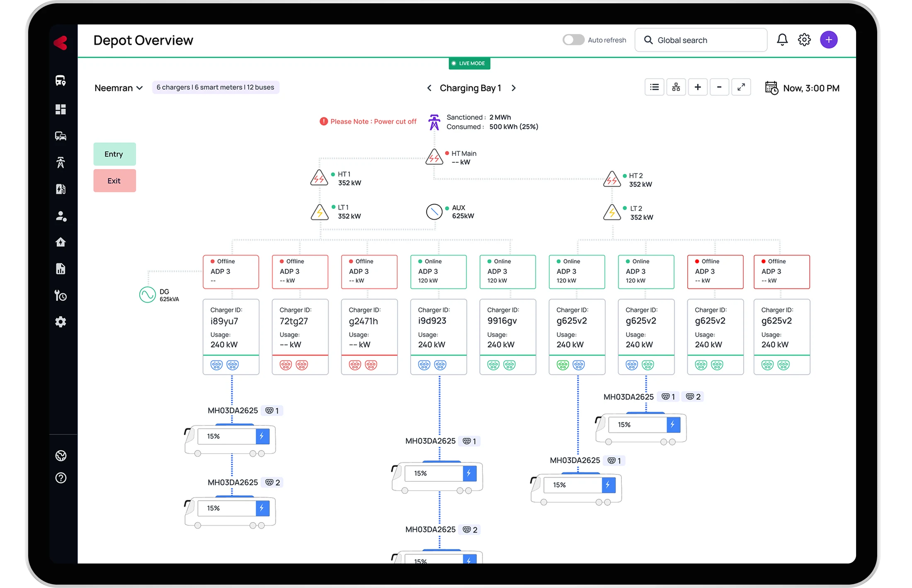This screenshot has height=588, width=912.
Task: Click the Exit button
Action: point(114,181)
